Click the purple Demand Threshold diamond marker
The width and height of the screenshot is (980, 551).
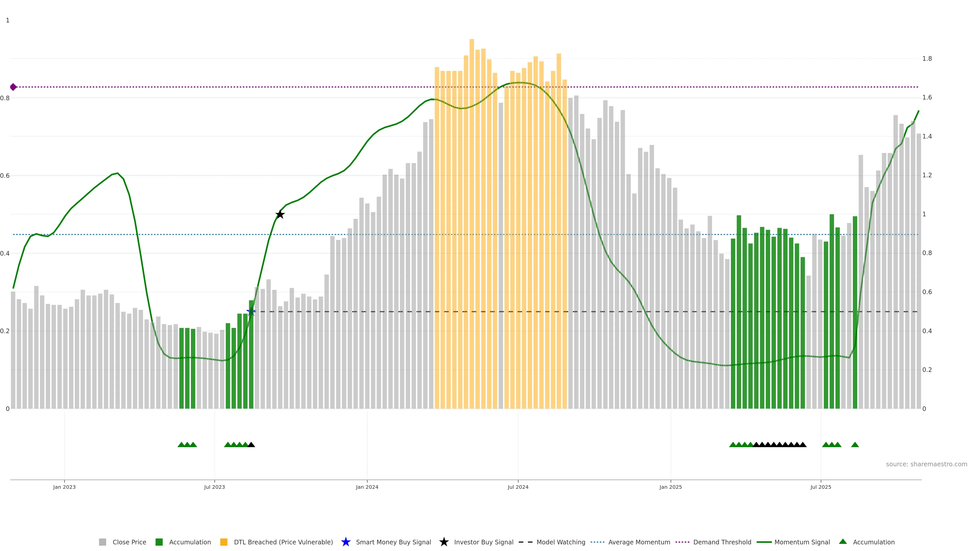tap(13, 87)
